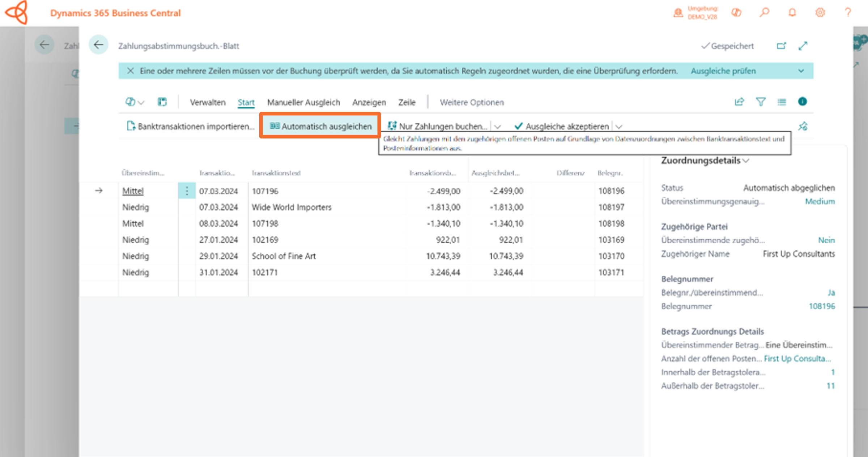Select the Start tab
The height and width of the screenshot is (457, 868).
click(246, 102)
